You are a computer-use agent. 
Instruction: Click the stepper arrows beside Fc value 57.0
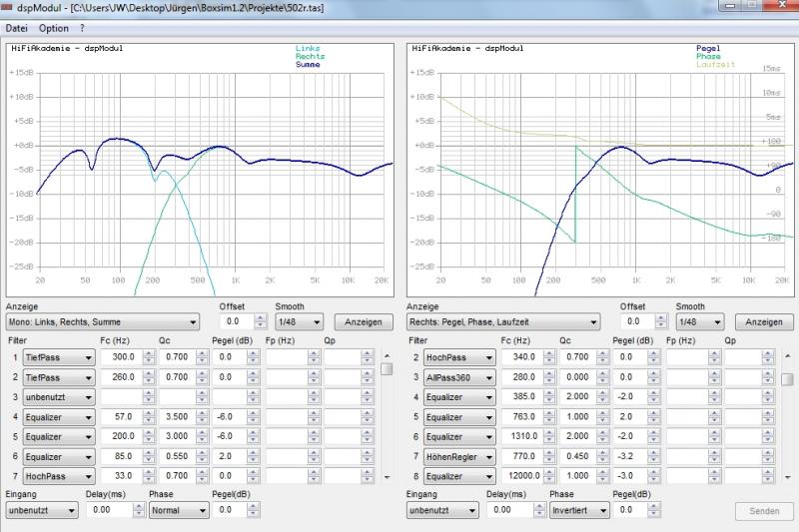click(149, 417)
